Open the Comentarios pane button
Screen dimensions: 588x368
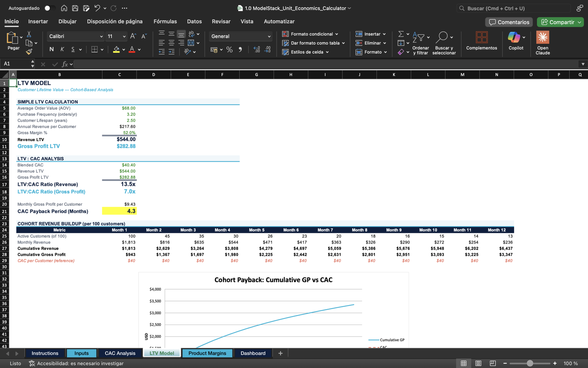click(x=509, y=22)
